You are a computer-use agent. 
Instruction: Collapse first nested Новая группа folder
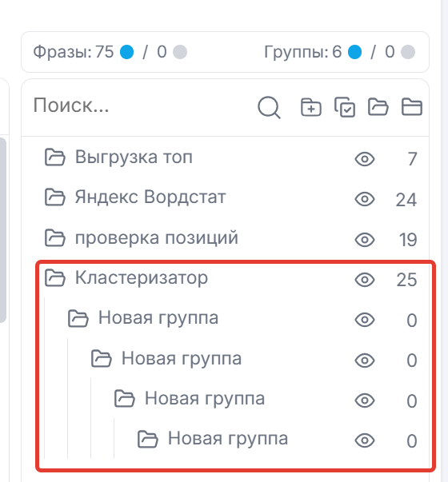tap(78, 318)
